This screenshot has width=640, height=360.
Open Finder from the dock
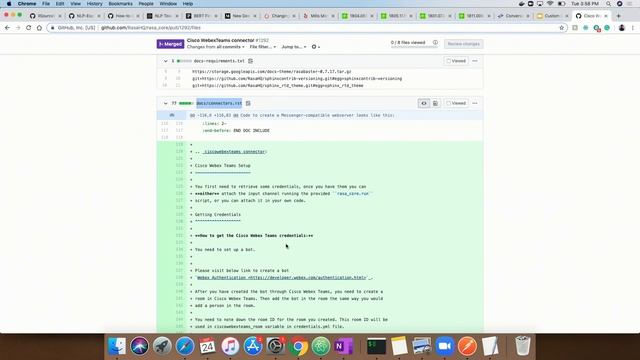coord(117,346)
